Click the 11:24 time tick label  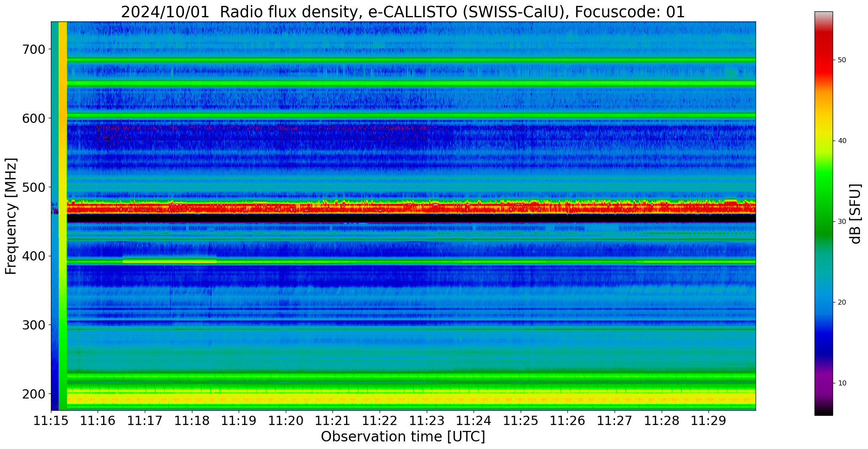click(474, 421)
